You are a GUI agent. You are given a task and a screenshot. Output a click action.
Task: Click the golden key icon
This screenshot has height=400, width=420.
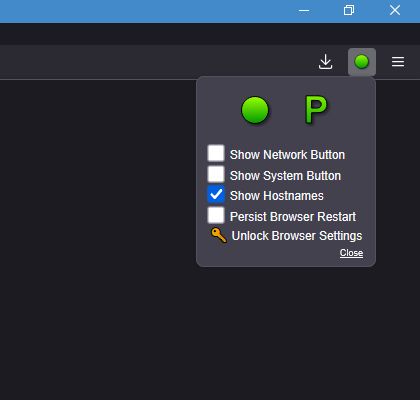[x=219, y=235]
